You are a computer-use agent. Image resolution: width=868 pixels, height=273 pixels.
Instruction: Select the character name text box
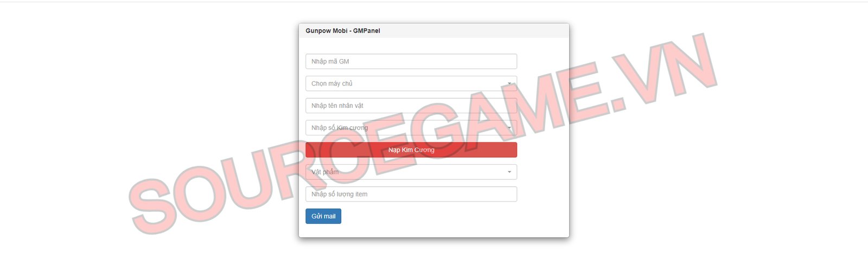411,106
